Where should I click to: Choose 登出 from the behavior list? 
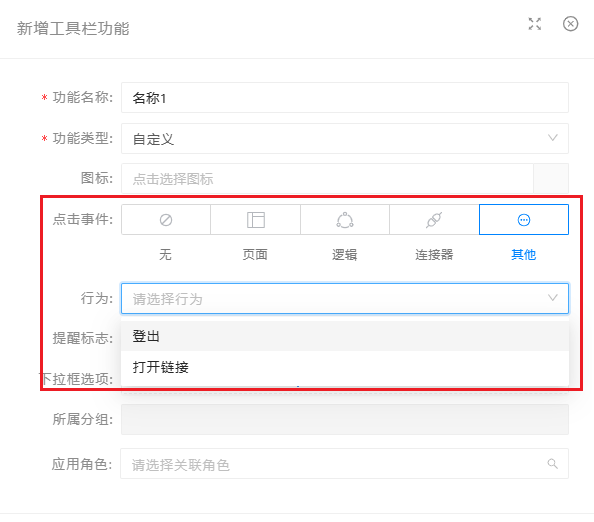click(345, 336)
